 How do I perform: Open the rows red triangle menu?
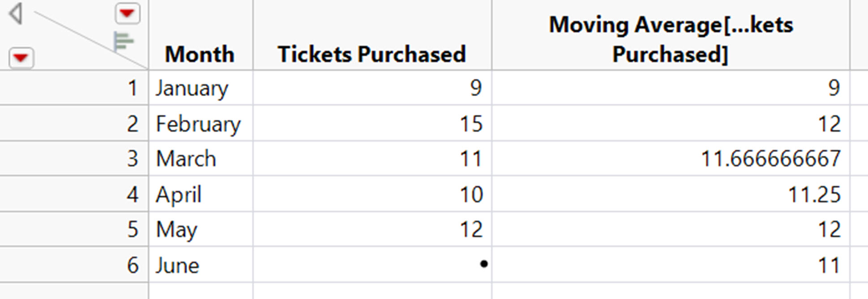click(x=21, y=58)
